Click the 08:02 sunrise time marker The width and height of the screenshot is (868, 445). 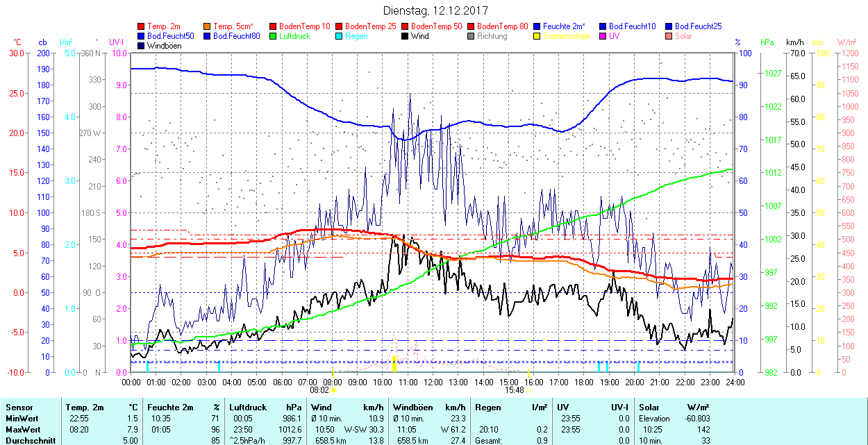pyautogui.click(x=328, y=390)
